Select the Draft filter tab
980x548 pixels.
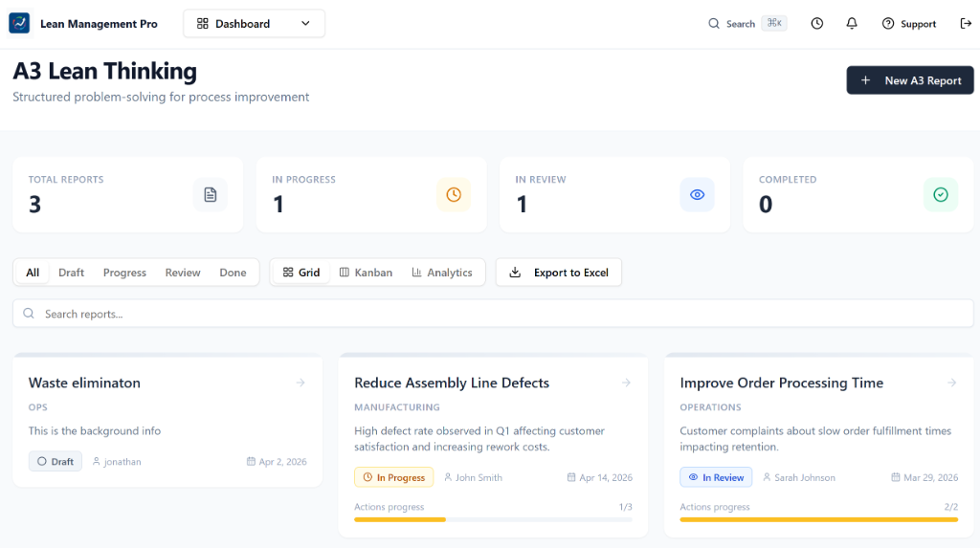(71, 273)
